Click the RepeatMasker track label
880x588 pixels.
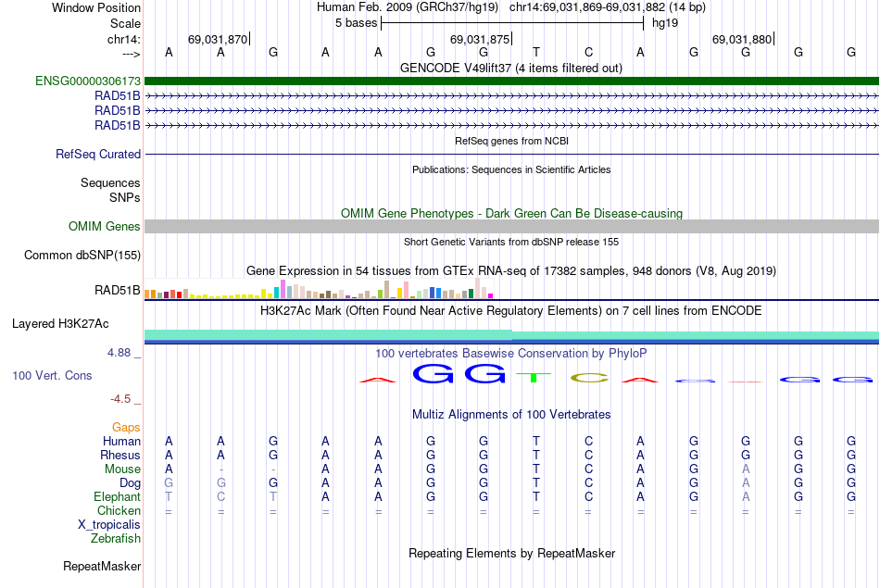pyautogui.click(x=102, y=566)
